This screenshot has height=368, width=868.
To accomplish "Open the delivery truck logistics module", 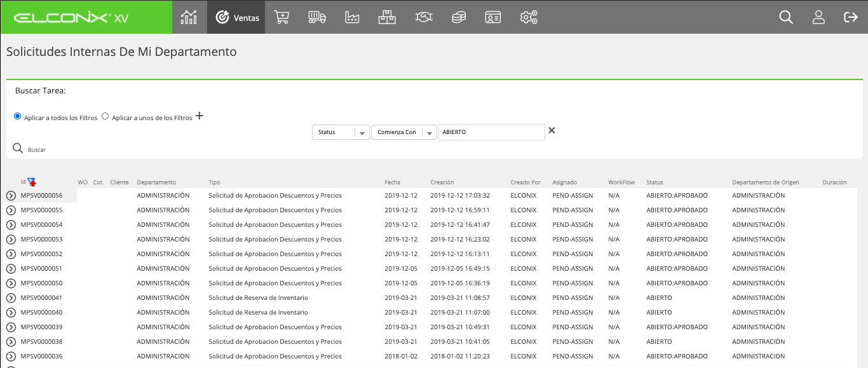I will click(x=317, y=17).
